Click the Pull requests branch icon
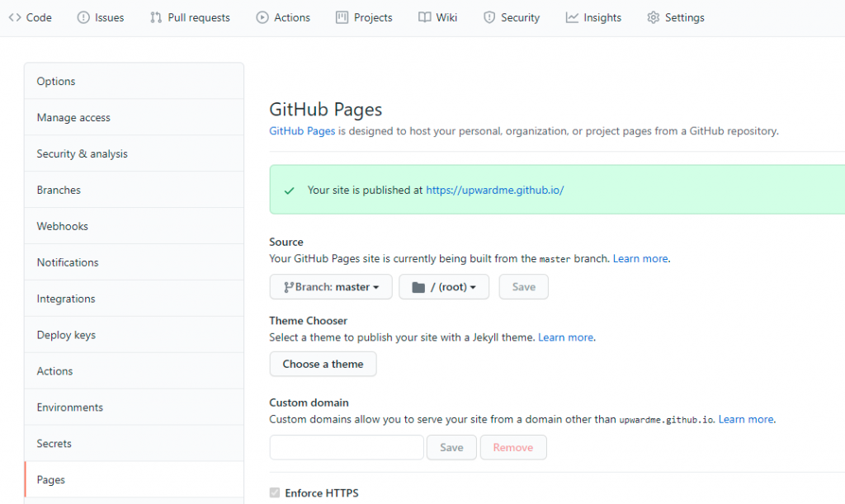 coord(156,18)
